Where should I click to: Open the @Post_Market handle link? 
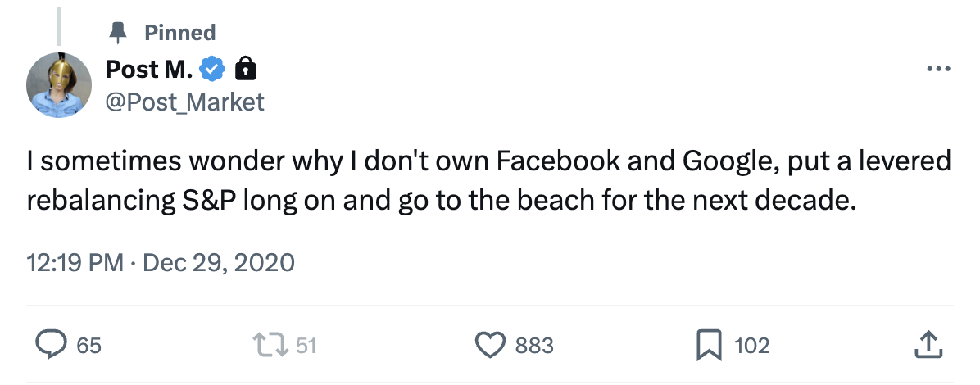(185, 102)
